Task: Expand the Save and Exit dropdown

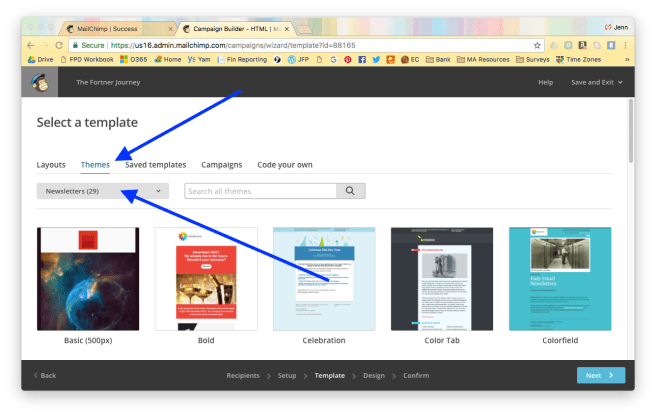Action: [597, 82]
